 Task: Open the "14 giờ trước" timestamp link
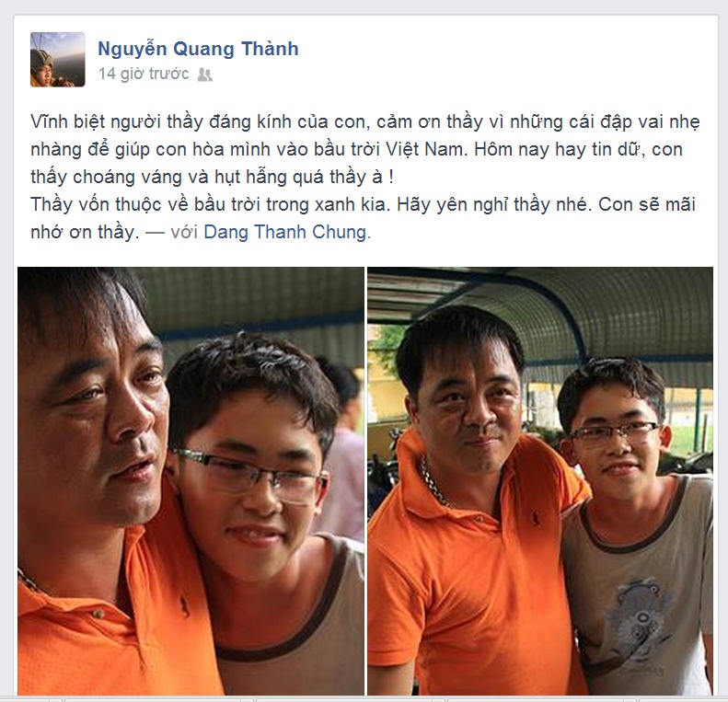(x=144, y=74)
